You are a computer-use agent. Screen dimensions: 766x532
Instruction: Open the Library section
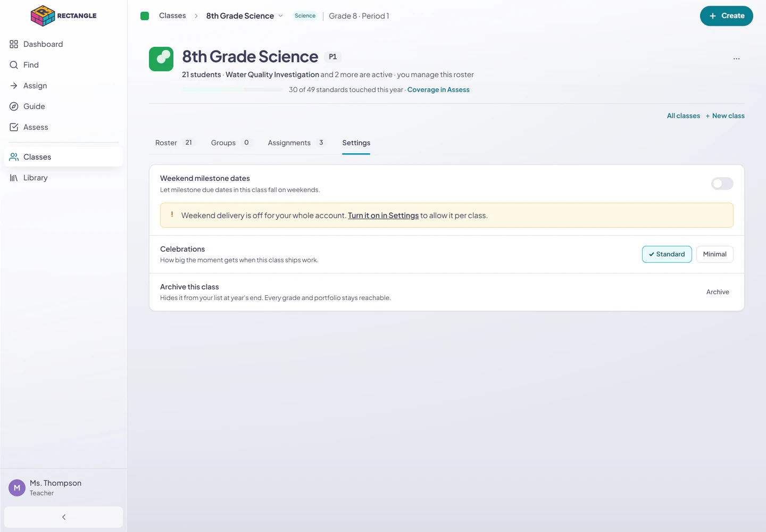tap(63, 178)
